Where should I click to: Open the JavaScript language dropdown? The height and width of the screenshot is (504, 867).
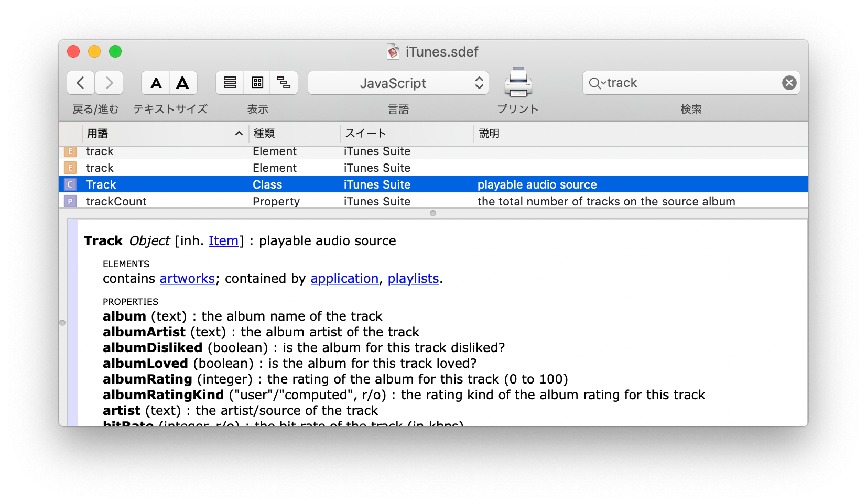[x=398, y=83]
